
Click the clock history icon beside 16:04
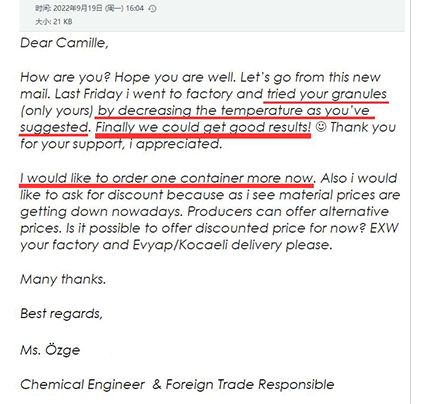152,9
